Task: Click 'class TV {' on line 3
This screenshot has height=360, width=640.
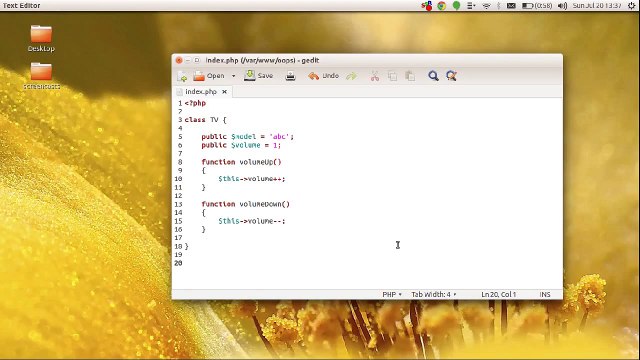Action: [x=205, y=120]
